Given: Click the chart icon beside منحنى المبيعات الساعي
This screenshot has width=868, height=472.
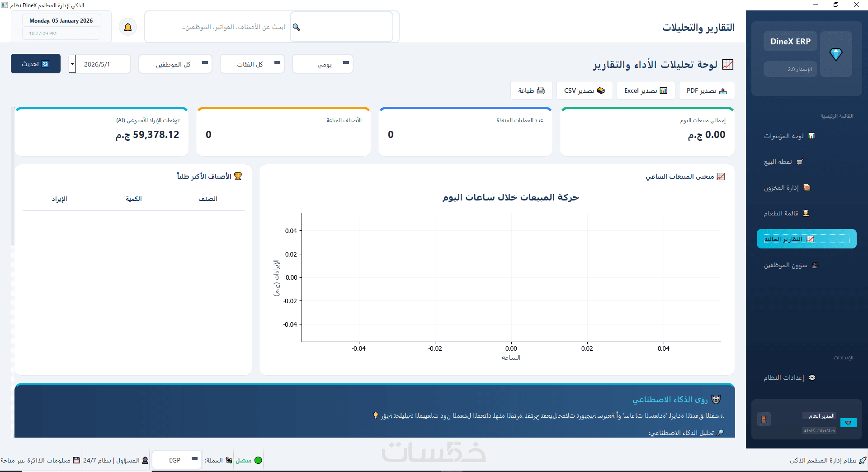Looking at the screenshot, I should click(721, 176).
